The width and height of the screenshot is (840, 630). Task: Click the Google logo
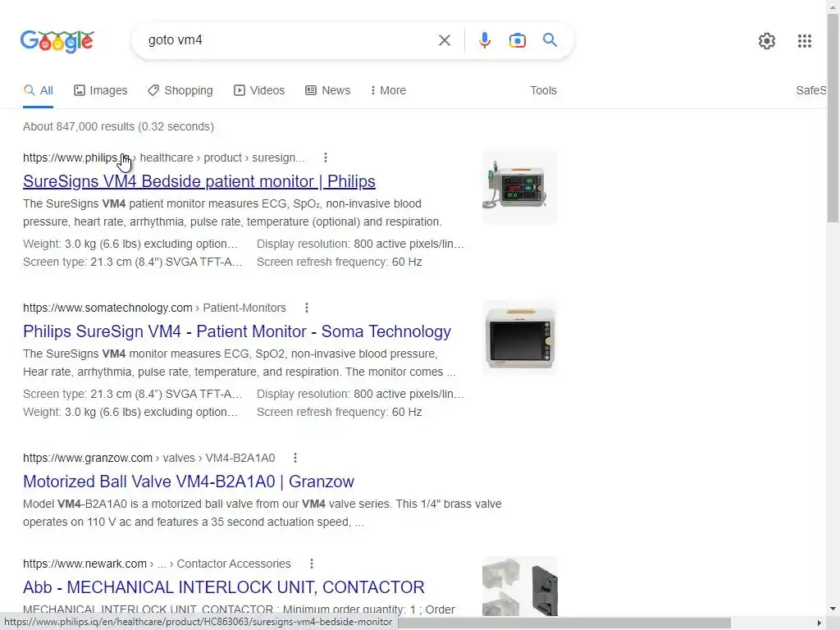coord(57,41)
